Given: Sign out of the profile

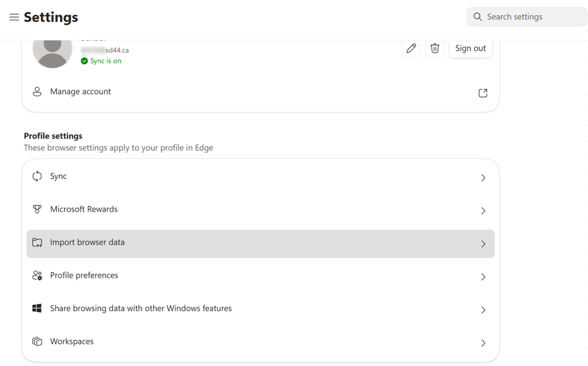Looking at the screenshot, I should (x=471, y=48).
